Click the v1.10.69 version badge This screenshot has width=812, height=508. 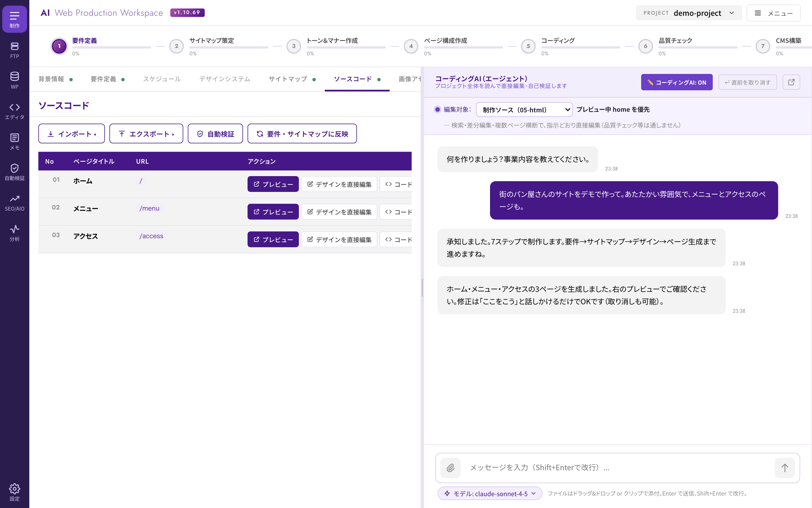point(187,12)
